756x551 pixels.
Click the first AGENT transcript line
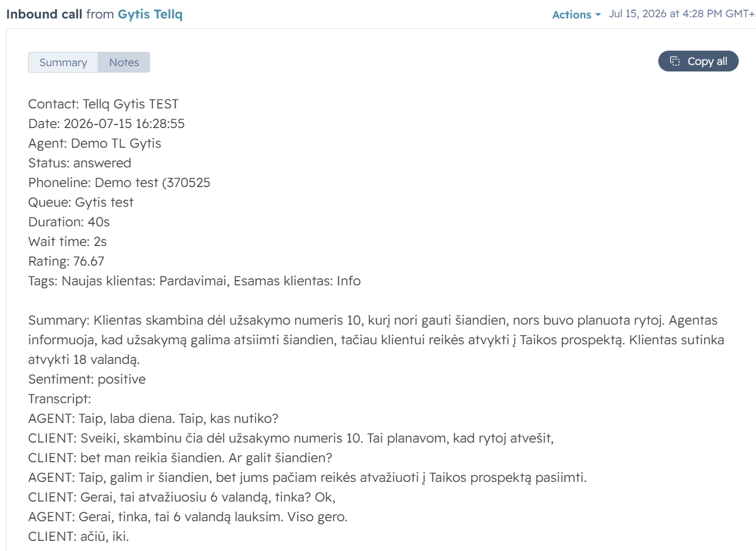point(154,418)
